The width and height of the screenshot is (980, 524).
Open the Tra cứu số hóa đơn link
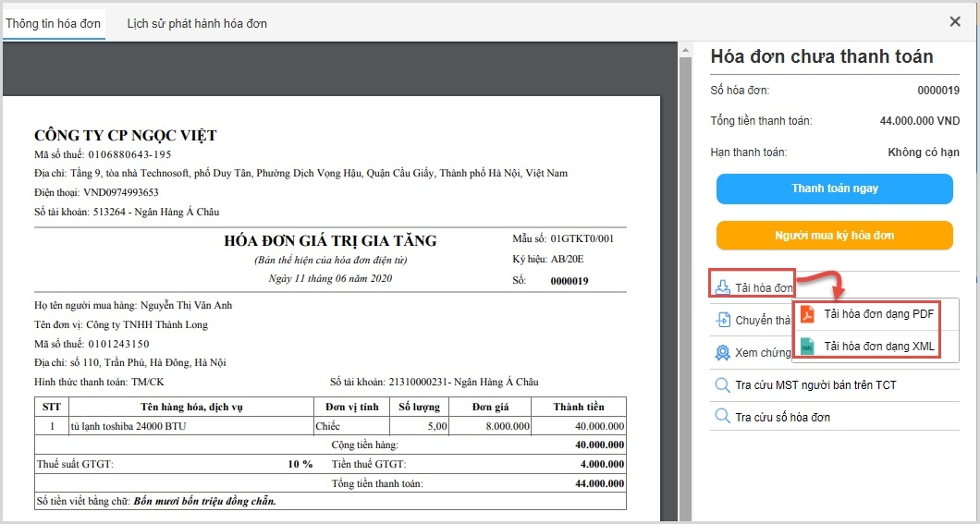coord(782,417)
